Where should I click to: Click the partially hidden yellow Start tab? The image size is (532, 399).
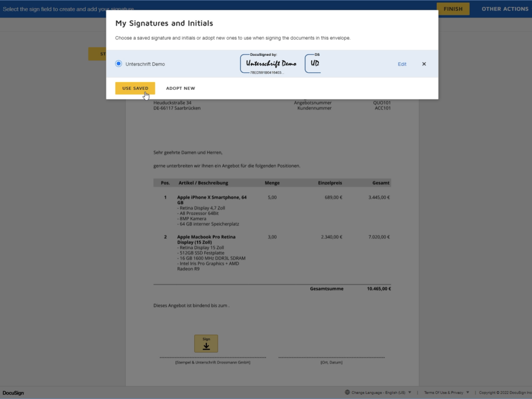pyautogui.click(x=97, y=54)
